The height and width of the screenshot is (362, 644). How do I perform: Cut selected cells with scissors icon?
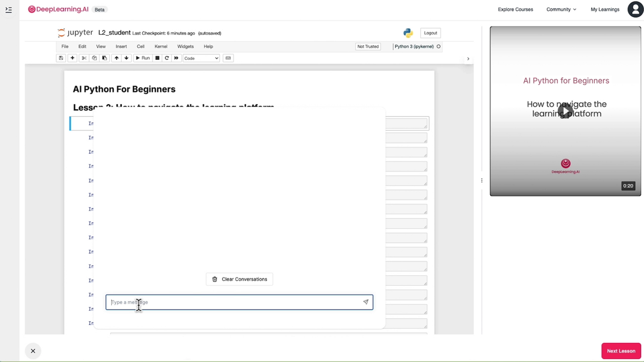tap(84, 58)
